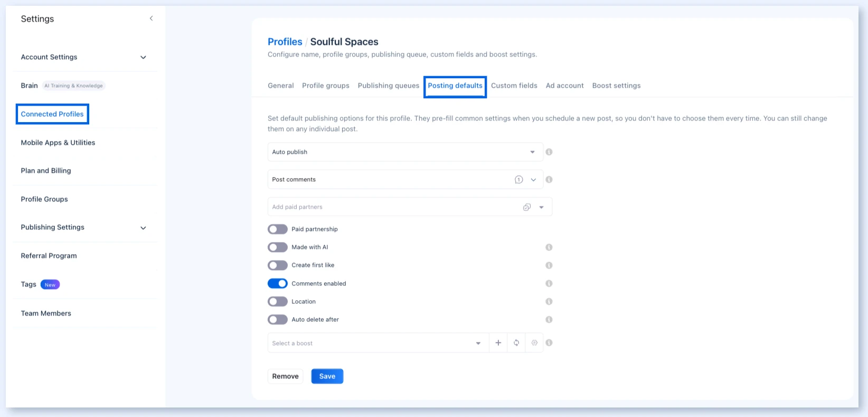Click the info icon for Create first like
Viewport: 868px width, 417px height.
[x=549, y=265]
